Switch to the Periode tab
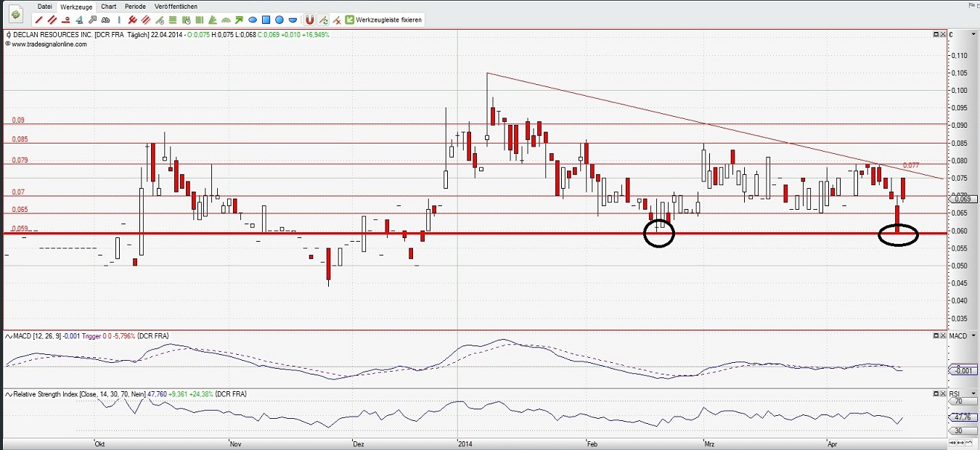Viewport: 980px width, 450px height. [135, 7]
